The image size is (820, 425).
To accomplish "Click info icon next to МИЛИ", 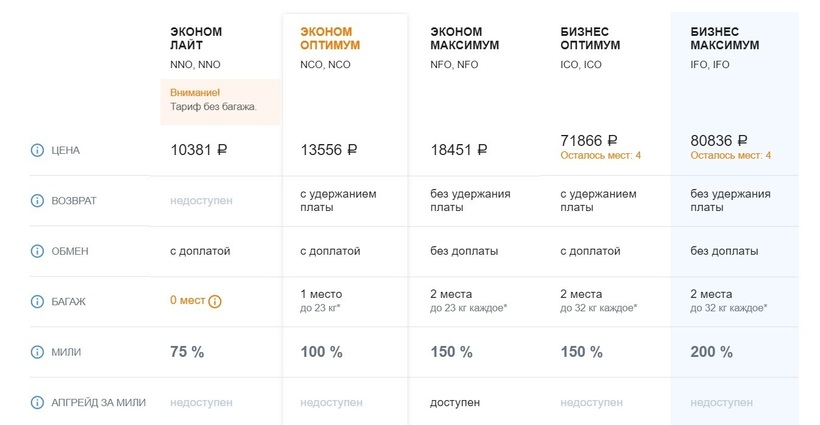I will click(38, 352).
